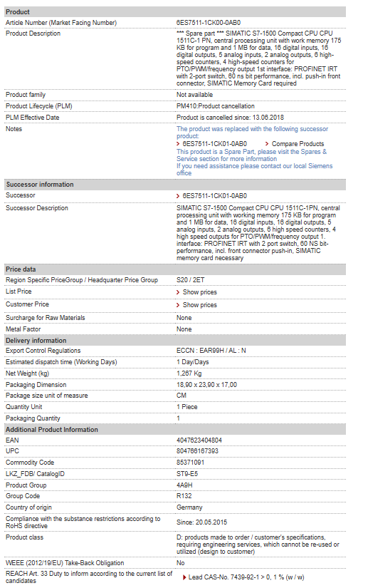The height and width of the screenshot is (588, 368).
Task: Click the Package size unit CM value
Action: coord(182,396)
